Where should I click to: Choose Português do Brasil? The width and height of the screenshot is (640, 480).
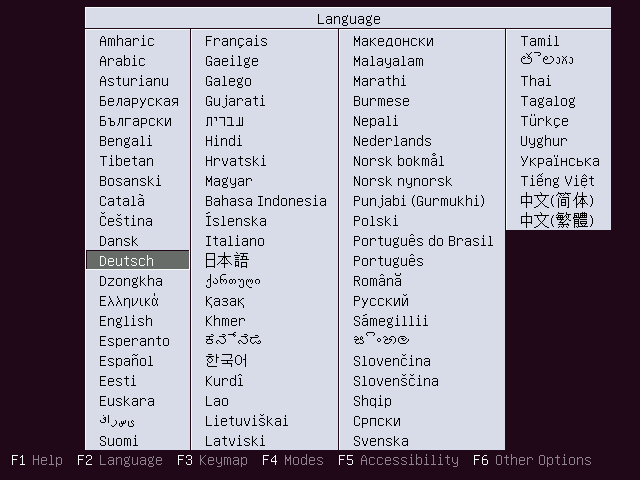click(x=423, y=241)
